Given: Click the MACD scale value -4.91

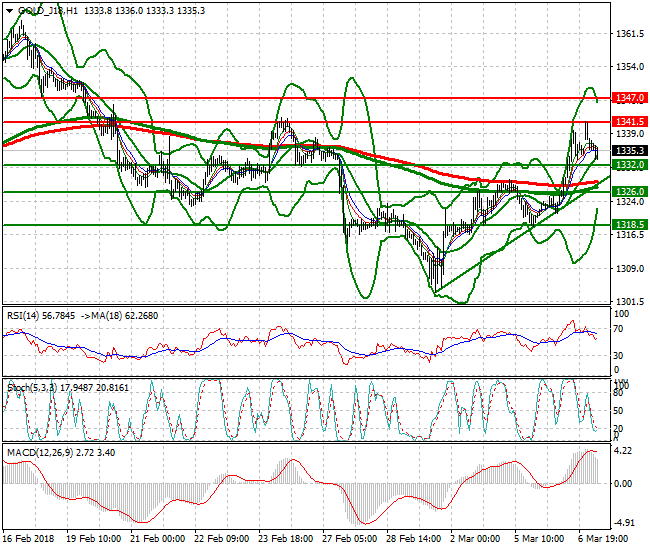Looking at the screenshot, I should (x=623, y=523).
